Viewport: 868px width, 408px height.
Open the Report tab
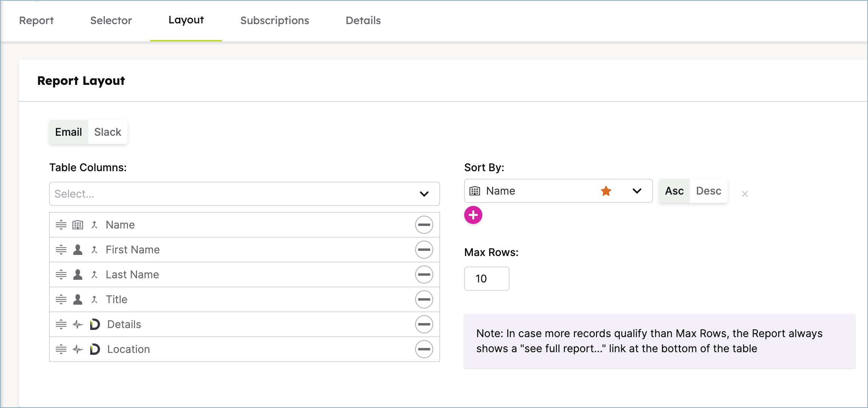[37, 20]
